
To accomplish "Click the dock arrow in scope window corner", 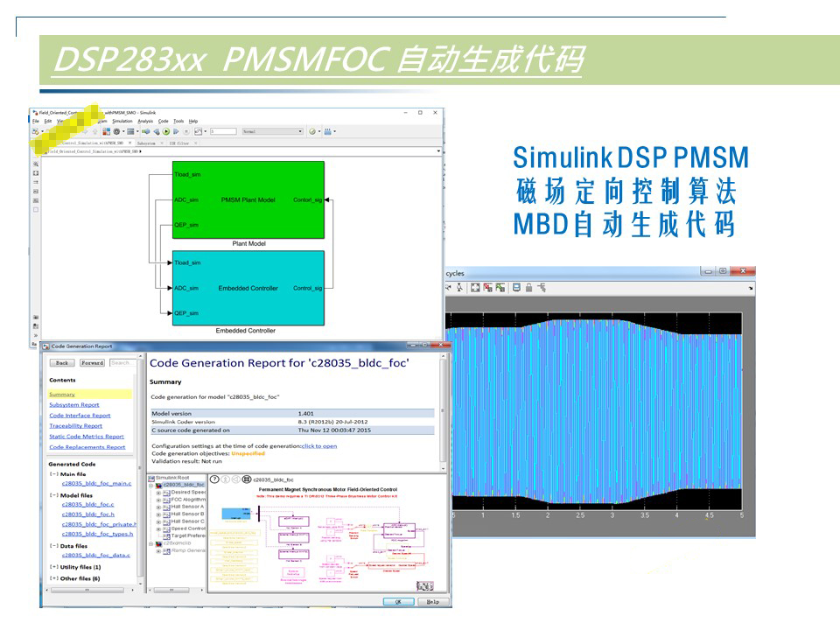I will coord(751,288).
